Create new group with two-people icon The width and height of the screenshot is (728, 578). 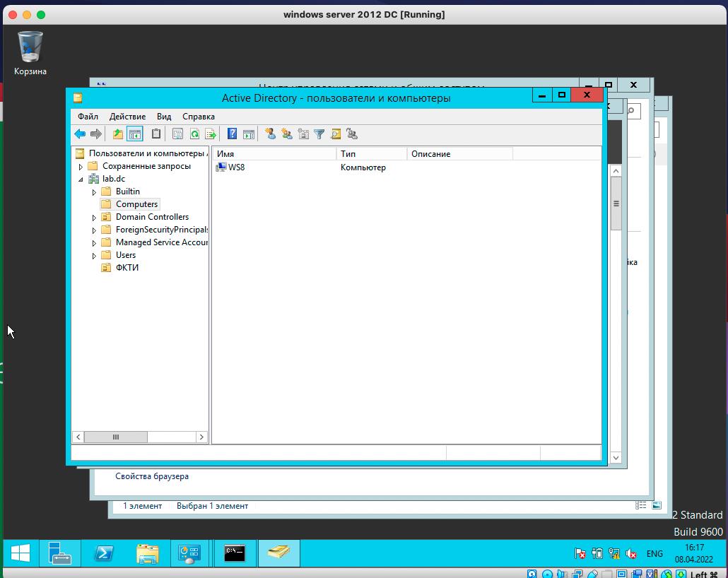287,134
